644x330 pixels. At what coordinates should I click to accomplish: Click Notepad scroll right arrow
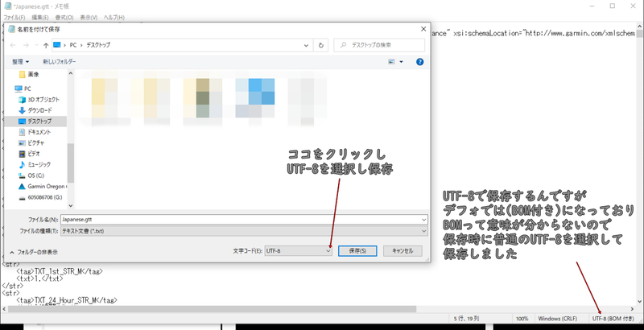click(633, 309)
